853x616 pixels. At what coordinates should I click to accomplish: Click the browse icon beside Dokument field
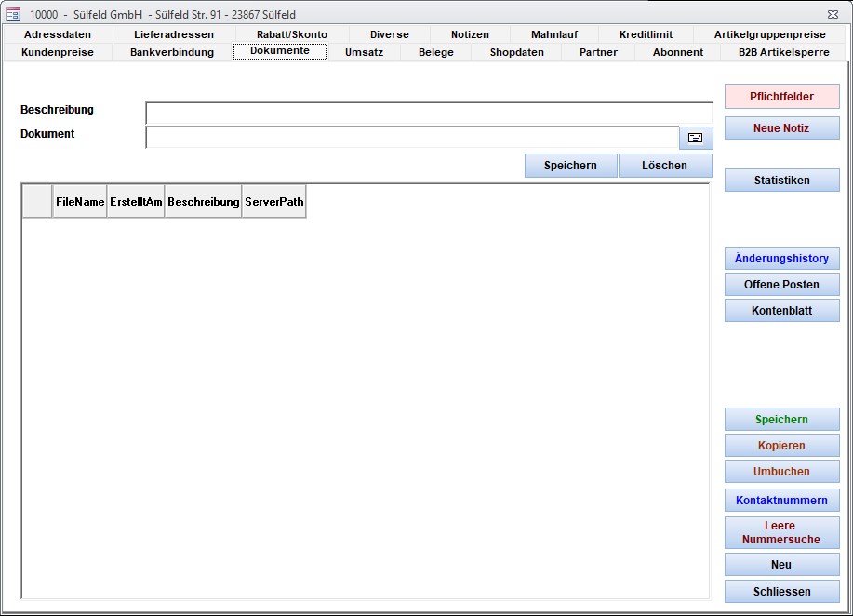pyautogui.click(x=695, y=138)
